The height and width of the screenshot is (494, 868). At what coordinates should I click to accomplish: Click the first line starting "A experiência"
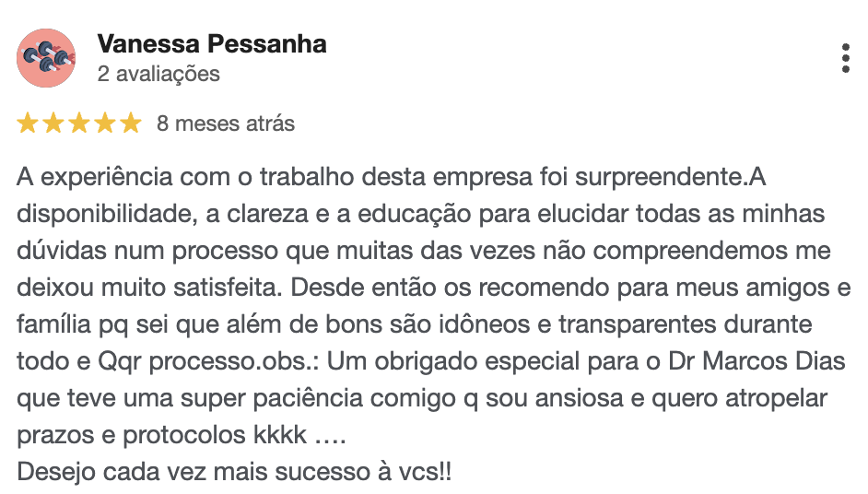click(392, 178)
